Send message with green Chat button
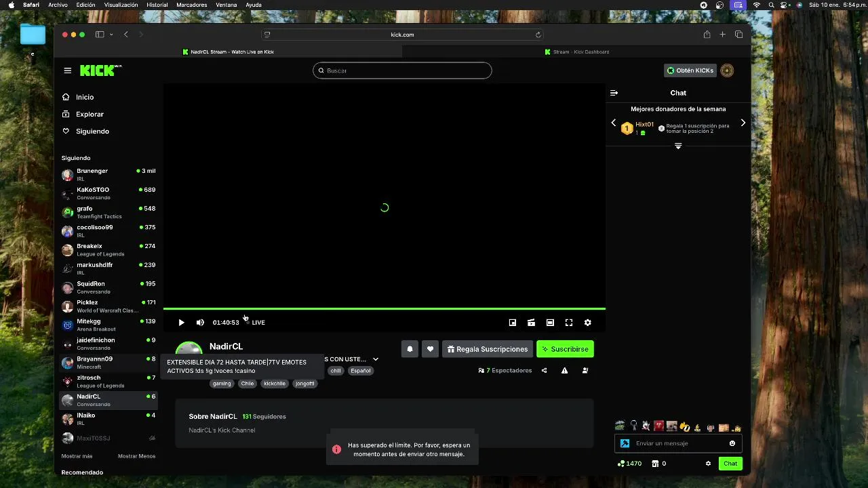 (730, 464)
